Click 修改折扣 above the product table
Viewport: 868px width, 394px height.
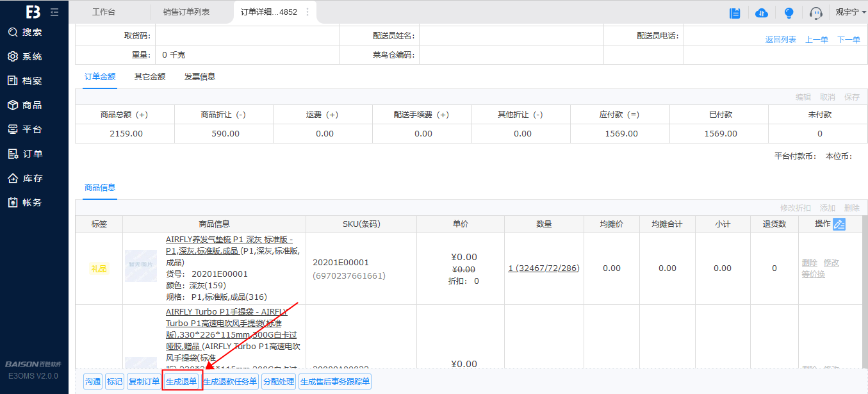click(x=796, y=208)
